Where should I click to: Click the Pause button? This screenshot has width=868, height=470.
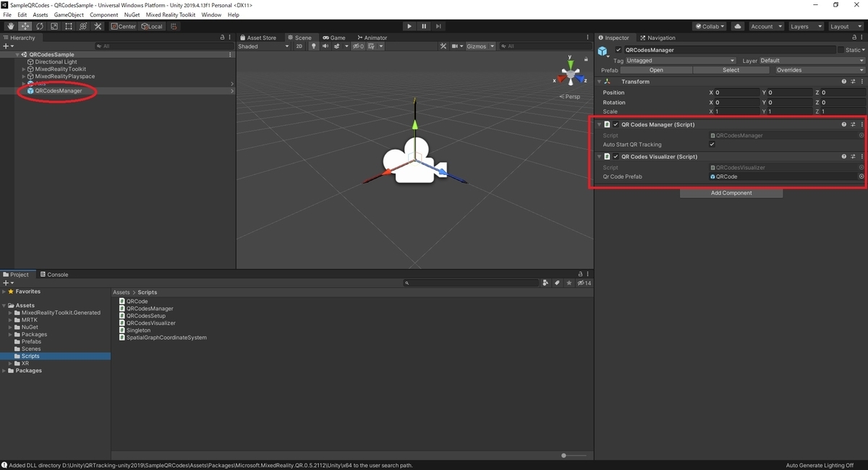tap(424, 26)
